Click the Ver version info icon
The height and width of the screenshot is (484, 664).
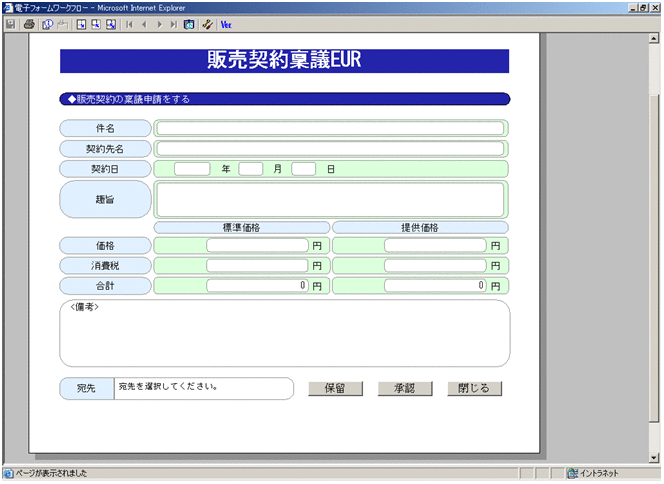pos(226,23)
